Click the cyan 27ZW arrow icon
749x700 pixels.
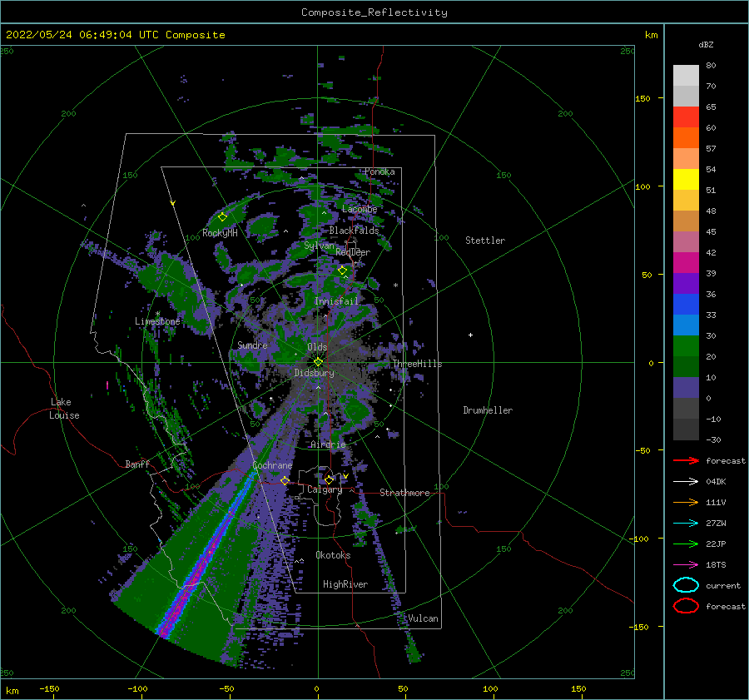[x=686, y=524]
